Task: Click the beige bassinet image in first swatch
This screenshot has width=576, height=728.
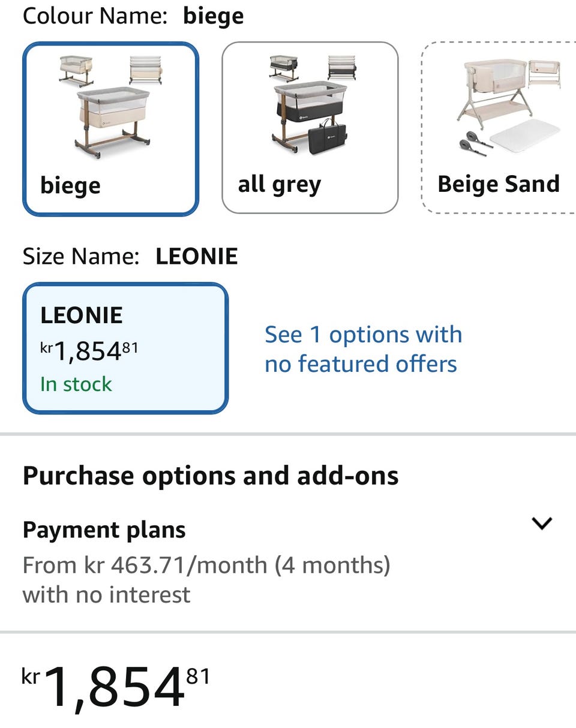Action: 111,107
